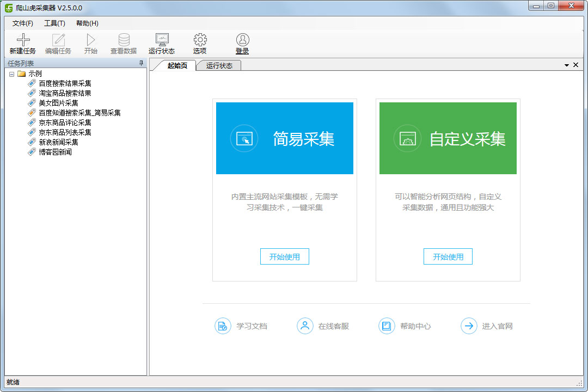The width and height of the screenshot is (588, 392).
Task: Select 京东商品评论采集 in task list
Action: pos(65,122)
